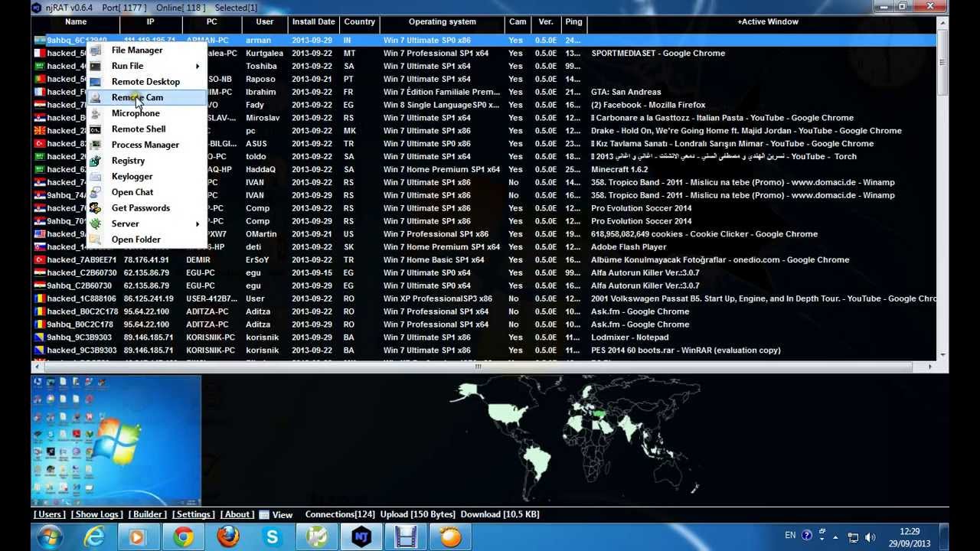Screen dimensions: 980x551
Task: Click the Microphone icon in context menu
Action: pyautogui.click(x=95, y=113)
